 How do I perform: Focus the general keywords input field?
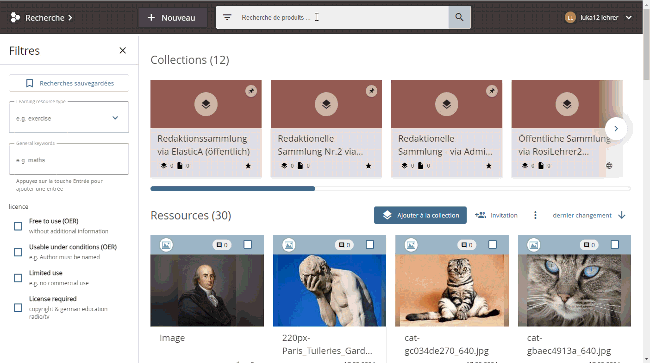tap(69, 160)
